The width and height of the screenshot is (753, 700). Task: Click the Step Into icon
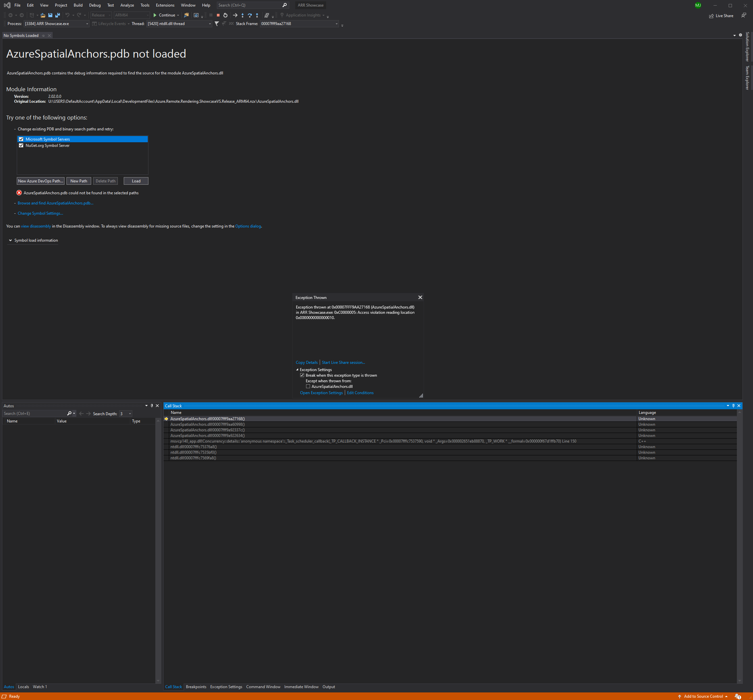pos(242,15)
